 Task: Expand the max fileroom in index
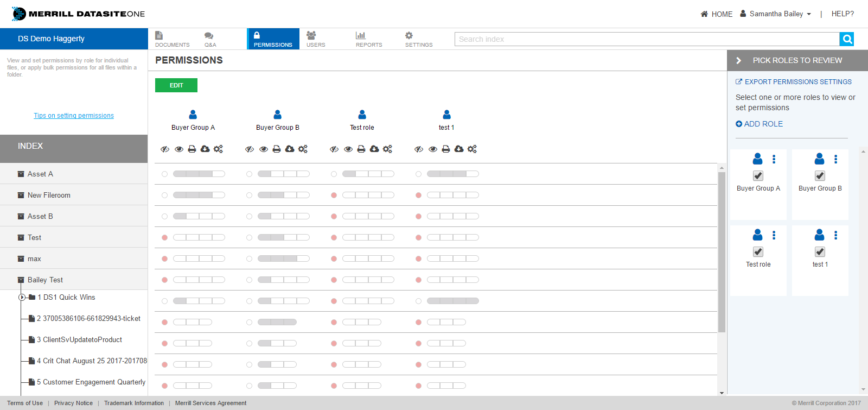(74, 259)
